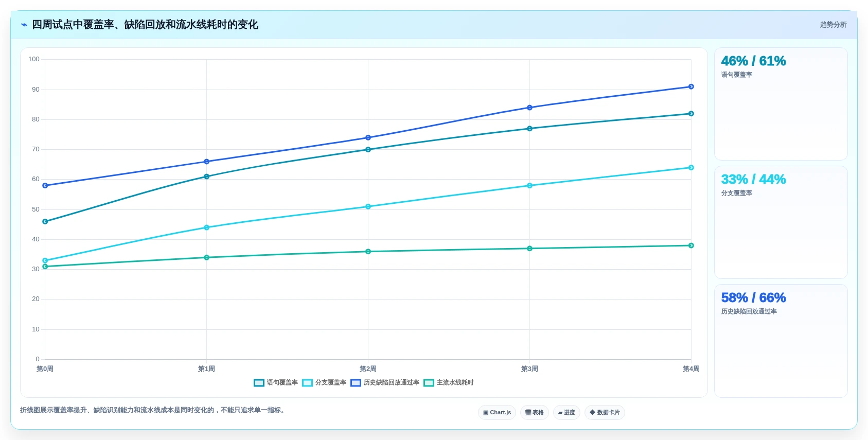
Task: Click the 第2周 x-axis label
Action: coord(368,369)
